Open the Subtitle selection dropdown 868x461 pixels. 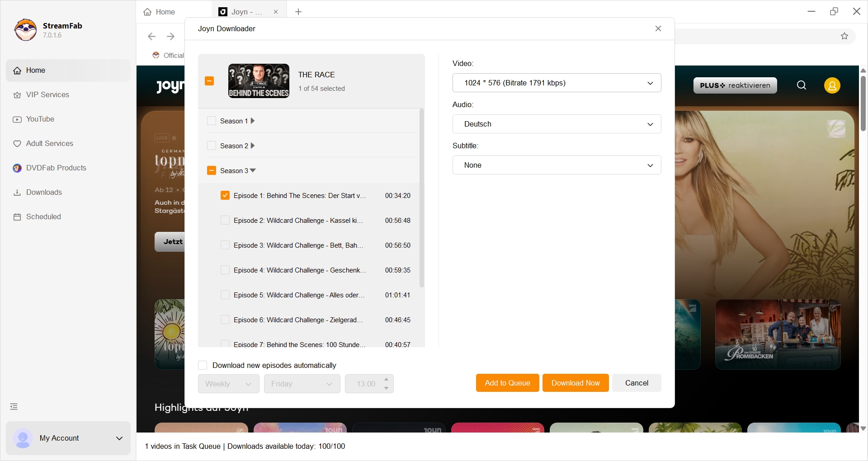pos(557,165)
